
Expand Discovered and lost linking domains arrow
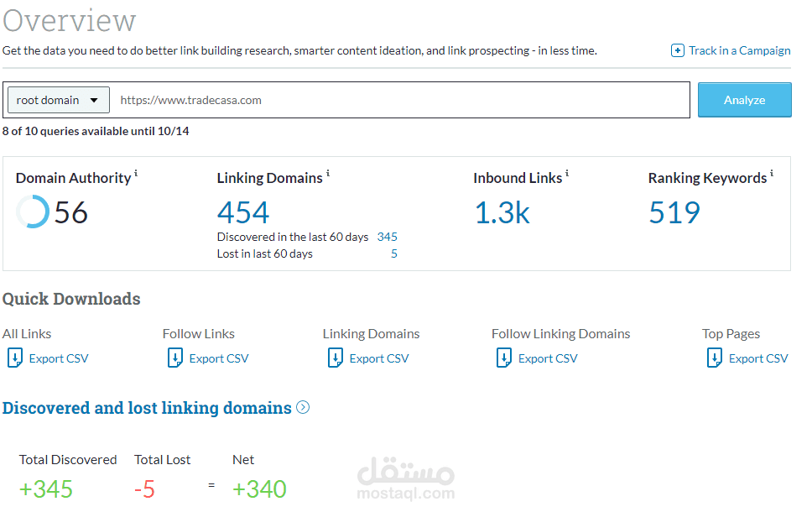tap(303, 408)
